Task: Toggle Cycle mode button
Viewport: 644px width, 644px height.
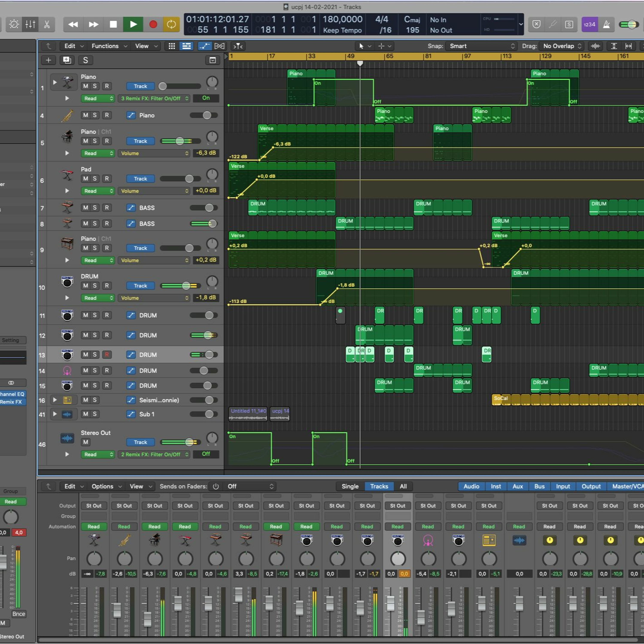Action: pos(171,24)
